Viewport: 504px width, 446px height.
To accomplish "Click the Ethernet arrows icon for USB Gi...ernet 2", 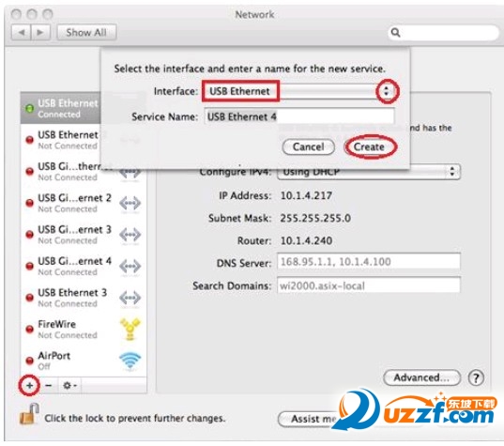I will point(130,203).
